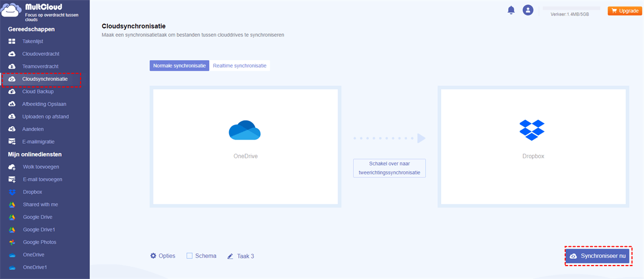Click the Verkeer traffic usage bar
This screenshot has width=644, height=279.
click(572, 9)
